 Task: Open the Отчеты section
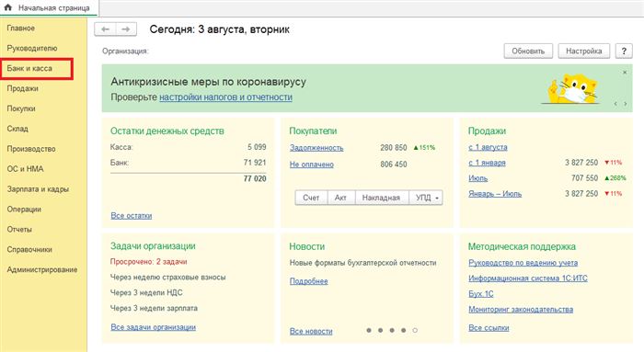(19, 230)
